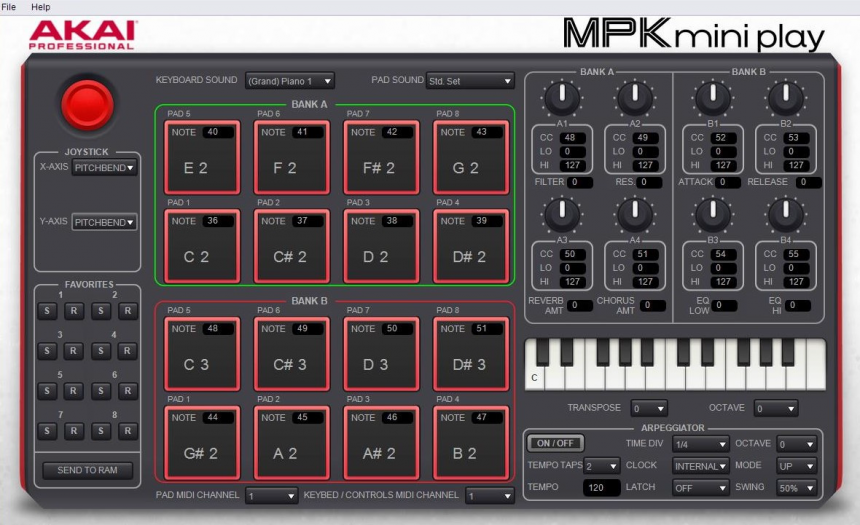The height and width of the screenshot is (525, 860).
Task: Toggle the Arpeggiator ON / OFF button
Action: tap(555, 443)
